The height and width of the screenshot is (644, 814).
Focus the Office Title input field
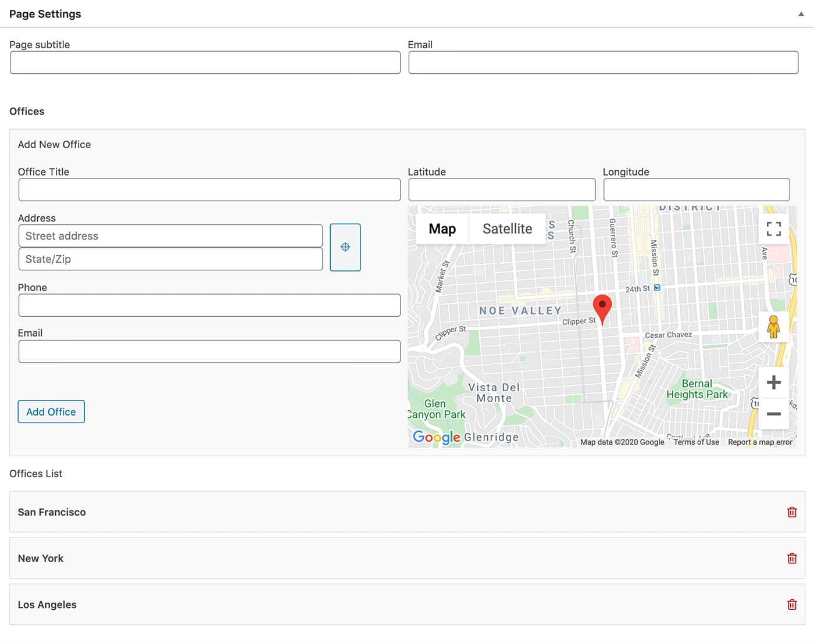[209, 190]
